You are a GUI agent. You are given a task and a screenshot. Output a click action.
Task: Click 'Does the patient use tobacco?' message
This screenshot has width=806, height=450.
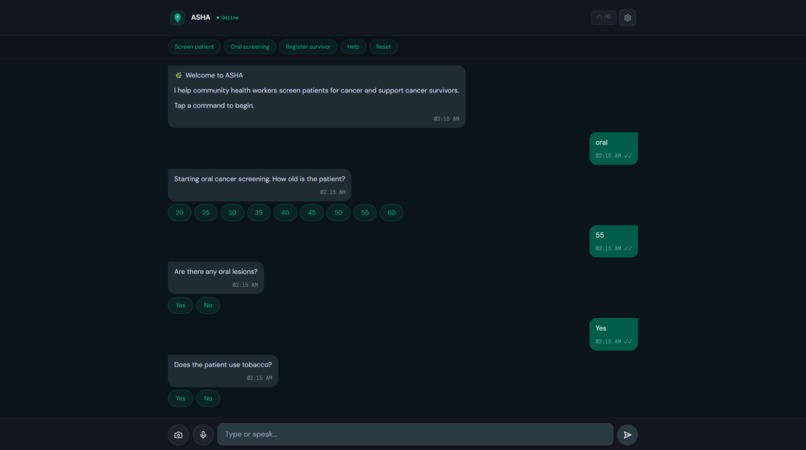223,371
